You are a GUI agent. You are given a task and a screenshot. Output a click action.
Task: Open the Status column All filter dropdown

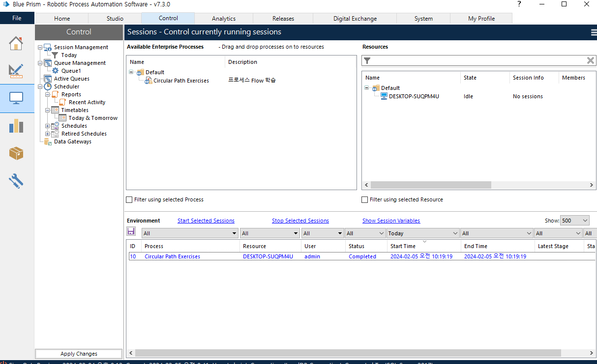[x=365, y=233]
